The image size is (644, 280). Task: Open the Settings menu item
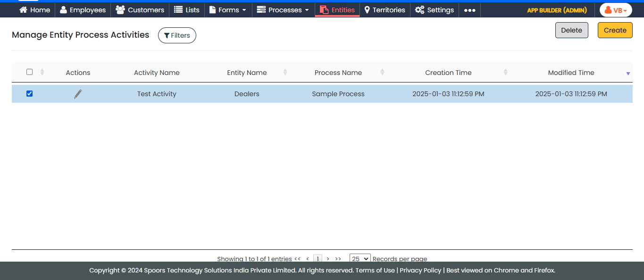click(x=435, y=10)
